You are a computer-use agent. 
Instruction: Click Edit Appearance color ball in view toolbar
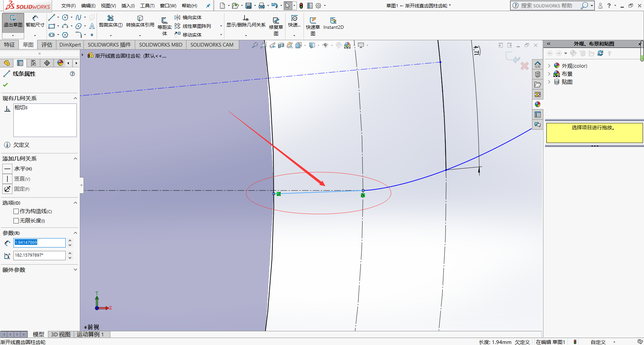point(347,45)
